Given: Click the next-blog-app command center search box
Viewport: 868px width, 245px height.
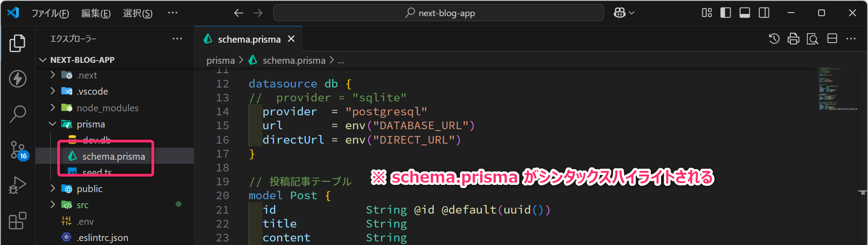Looking at the screenshot, I should [438, 13].
